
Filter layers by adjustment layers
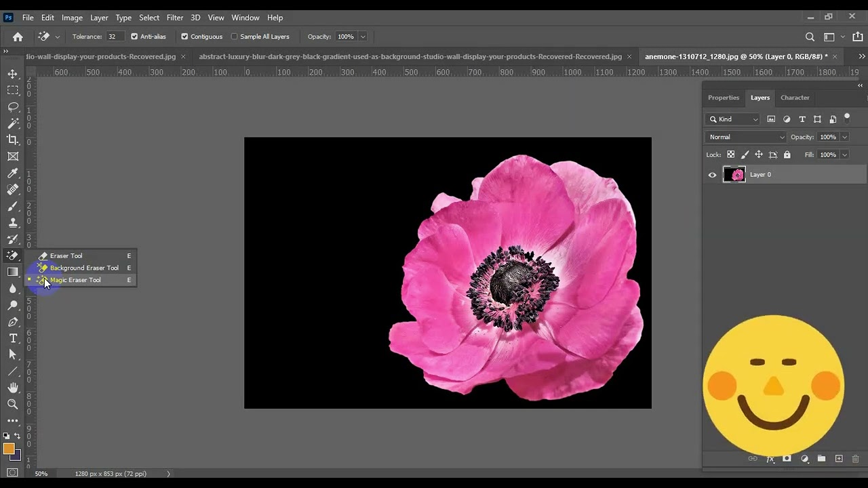[787, 119]
